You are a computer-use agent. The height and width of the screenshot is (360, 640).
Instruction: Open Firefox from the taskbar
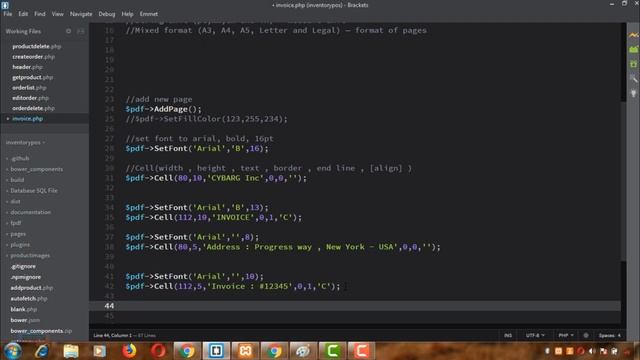[x=129, y=351]
